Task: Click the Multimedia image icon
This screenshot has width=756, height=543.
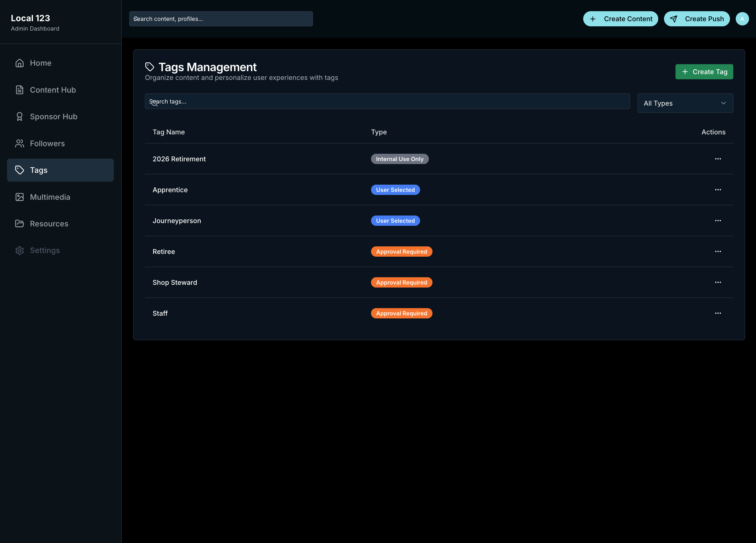Action: coord(19,197)
